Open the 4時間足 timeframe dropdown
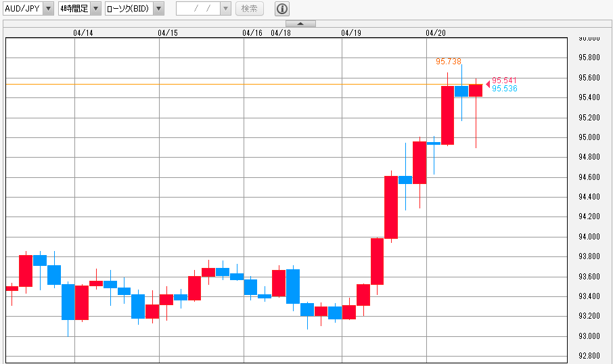Image resolution: width=613 pixels, height=364 pixels. (80, 9)
